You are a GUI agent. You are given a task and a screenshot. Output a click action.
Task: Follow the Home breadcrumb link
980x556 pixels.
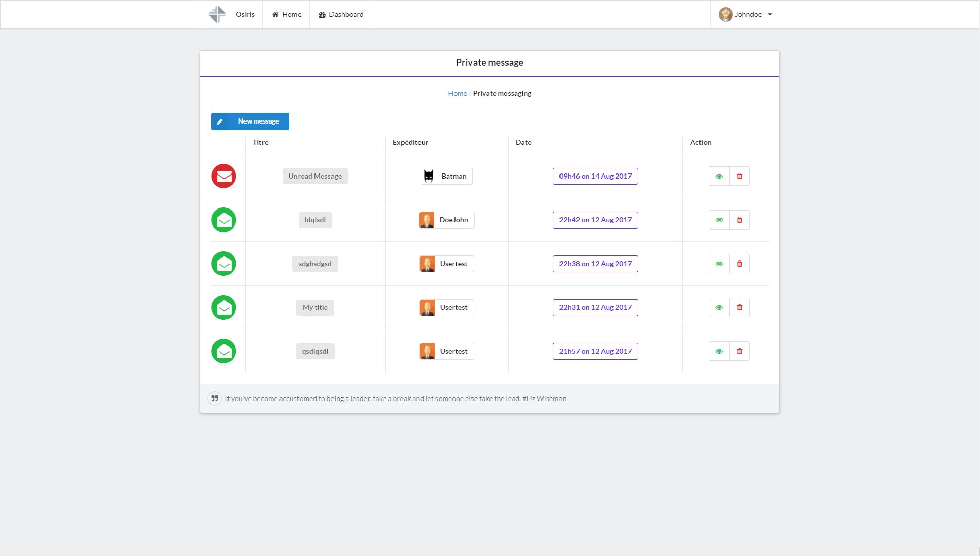pos(457,93)
